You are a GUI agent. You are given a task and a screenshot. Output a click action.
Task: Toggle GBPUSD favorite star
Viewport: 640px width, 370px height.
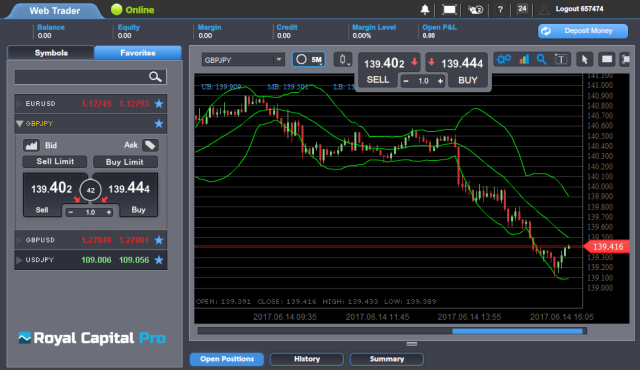tap(159, 240)
